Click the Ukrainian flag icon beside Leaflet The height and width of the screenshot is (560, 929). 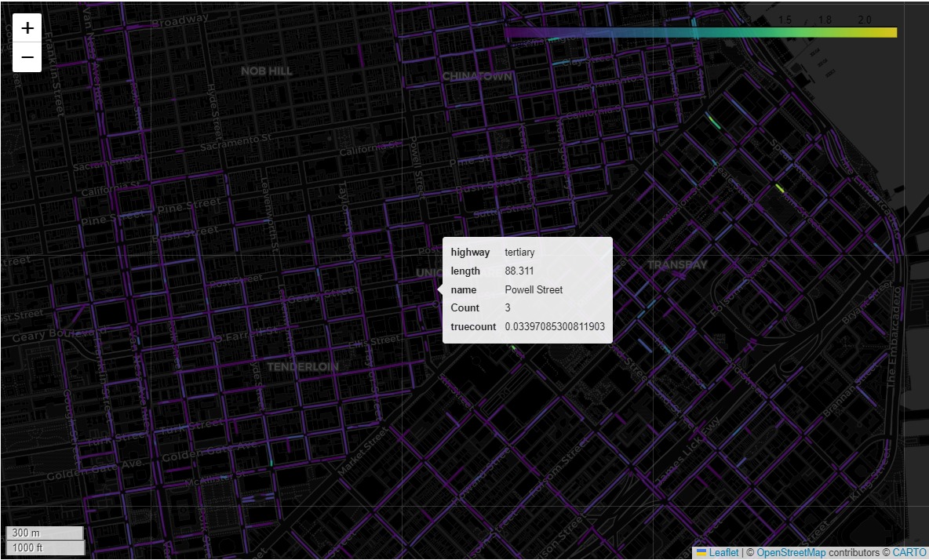[701, 552]
